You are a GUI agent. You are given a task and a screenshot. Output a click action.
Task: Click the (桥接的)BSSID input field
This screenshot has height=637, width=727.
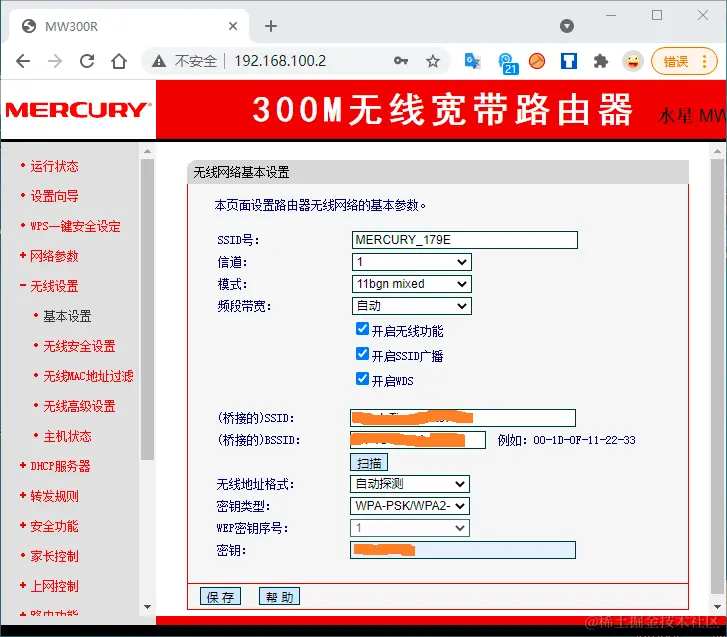pos(418,440)
